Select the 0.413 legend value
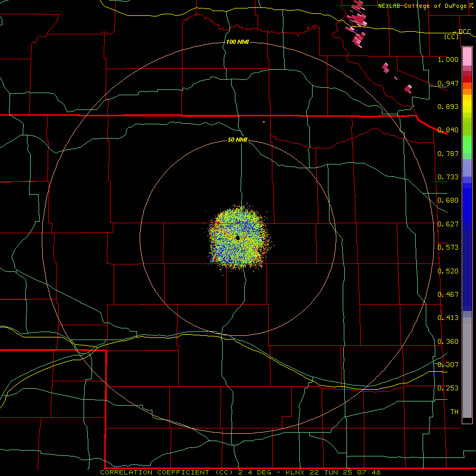Viewport: 476px width, 476px height. pyautogui.click(x=448, y=318)
